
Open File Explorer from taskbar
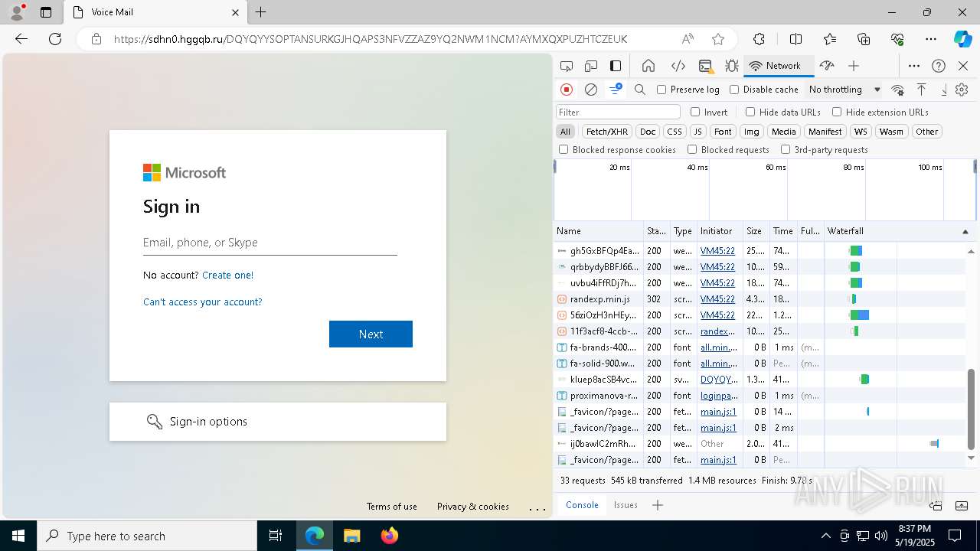(x=351, y=536)
